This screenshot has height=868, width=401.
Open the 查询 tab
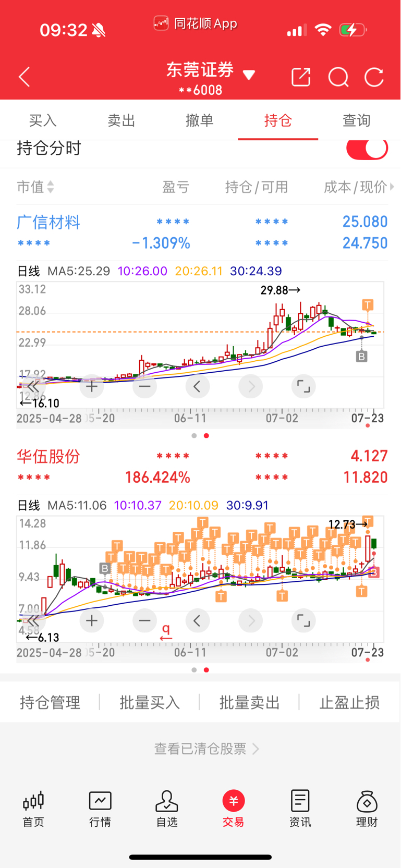point(356,120)
